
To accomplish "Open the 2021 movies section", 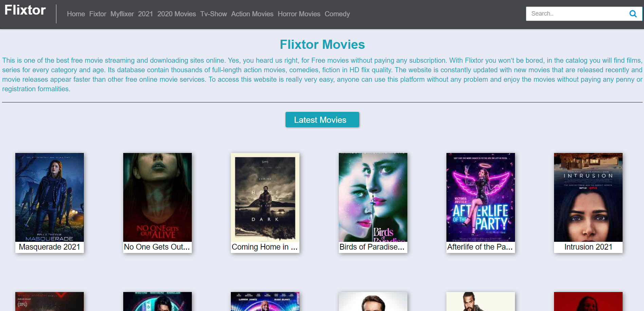I will (x=145, y=14).
